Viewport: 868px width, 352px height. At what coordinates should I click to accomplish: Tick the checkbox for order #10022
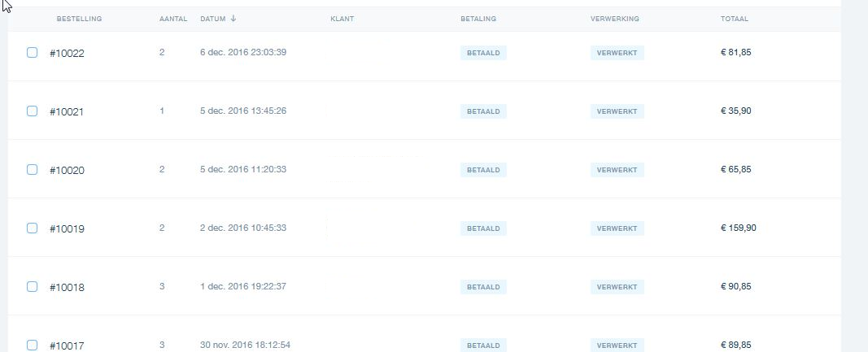[x=32, y=53]
